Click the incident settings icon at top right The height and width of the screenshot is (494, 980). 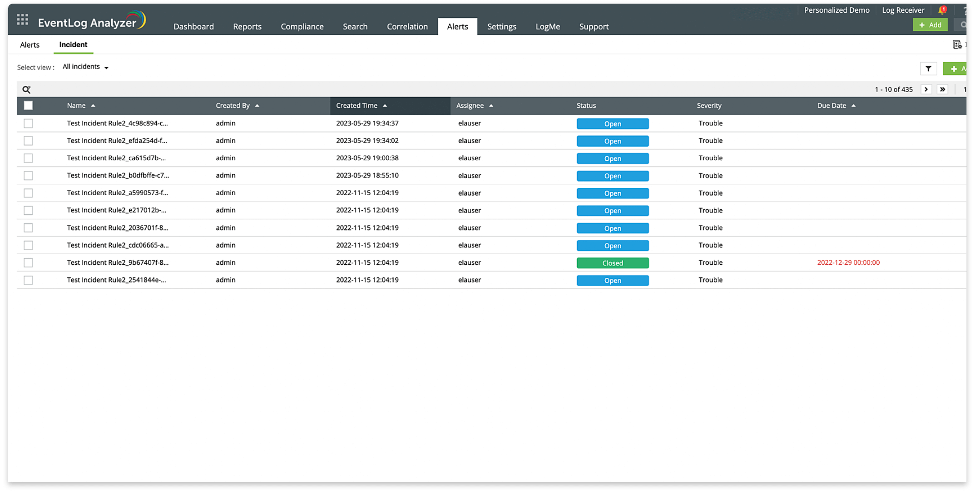tap(956, 44)
